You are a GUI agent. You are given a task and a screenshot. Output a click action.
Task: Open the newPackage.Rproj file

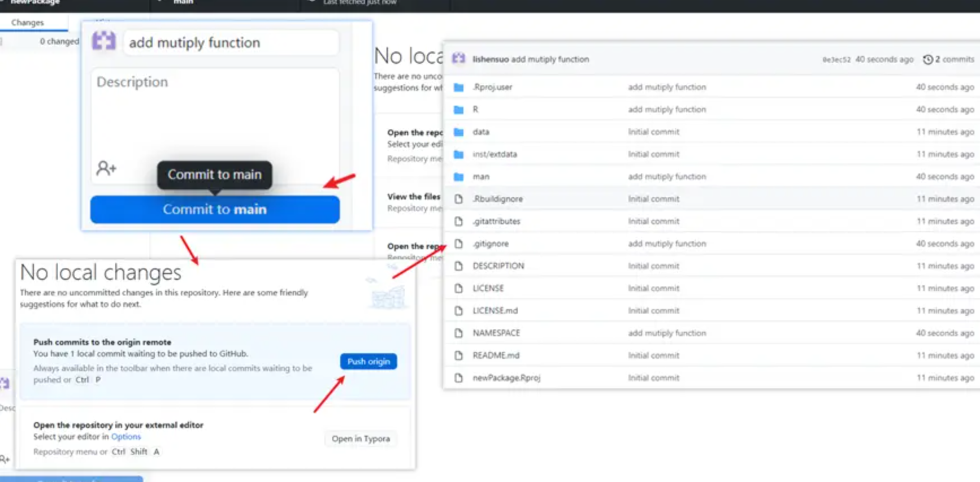click(506, 378)
